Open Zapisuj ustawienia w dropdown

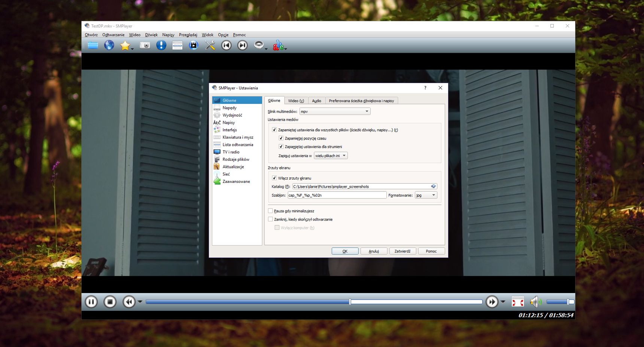click(331, 156)
